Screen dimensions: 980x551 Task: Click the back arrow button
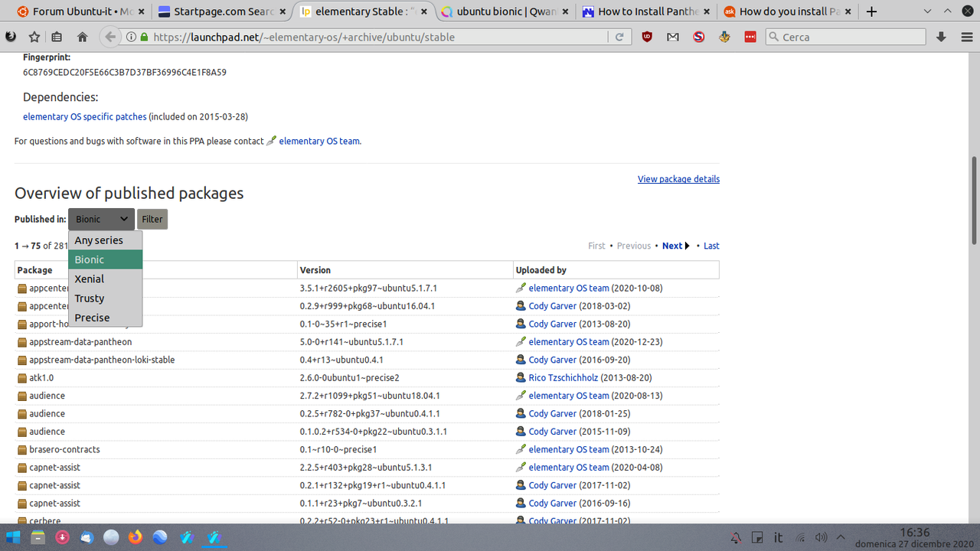click(x=110, y=37)
